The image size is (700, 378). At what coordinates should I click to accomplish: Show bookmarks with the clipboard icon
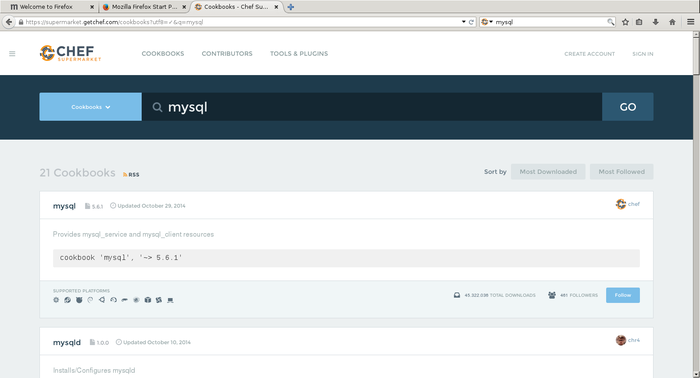tap(639, 22)
